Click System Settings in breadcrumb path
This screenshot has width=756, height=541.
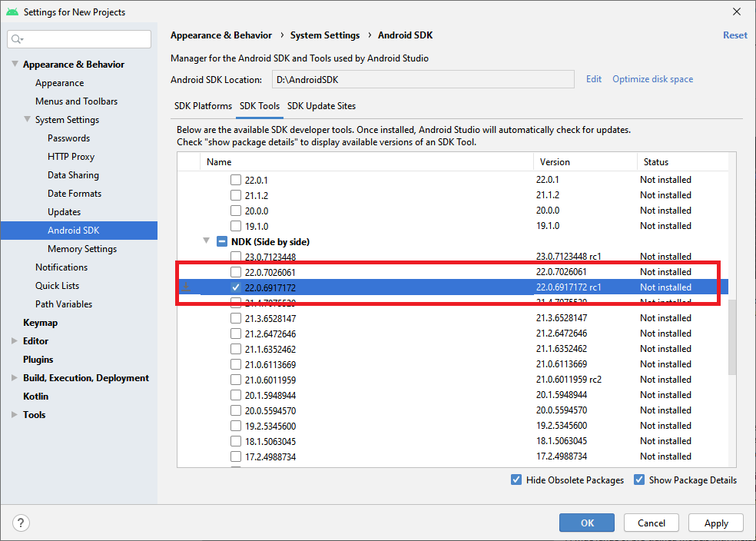pos(324,35)
